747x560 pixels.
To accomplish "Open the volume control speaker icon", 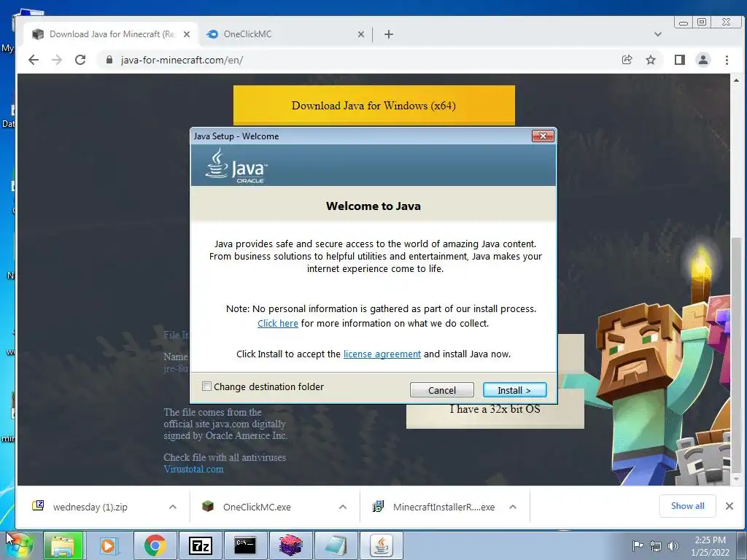I will tap(673, 546).
